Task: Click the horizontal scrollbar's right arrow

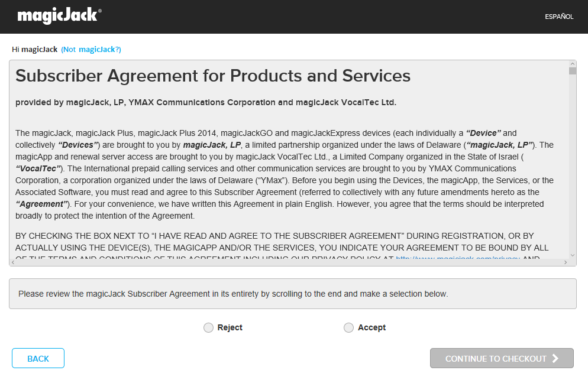Action: [565, 262]
